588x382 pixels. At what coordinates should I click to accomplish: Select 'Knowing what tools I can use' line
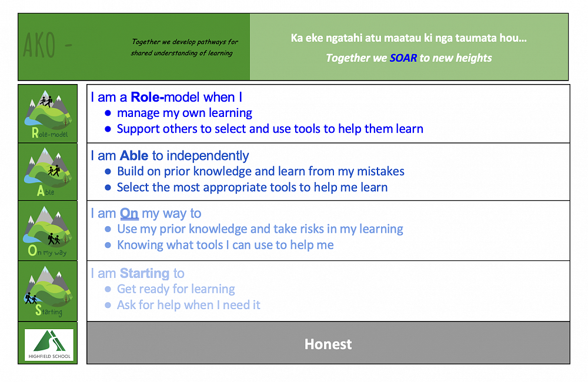[225, 245]
